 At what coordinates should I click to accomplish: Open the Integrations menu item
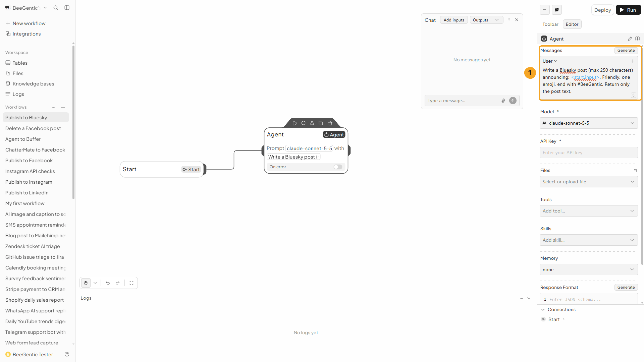(26, 34)
